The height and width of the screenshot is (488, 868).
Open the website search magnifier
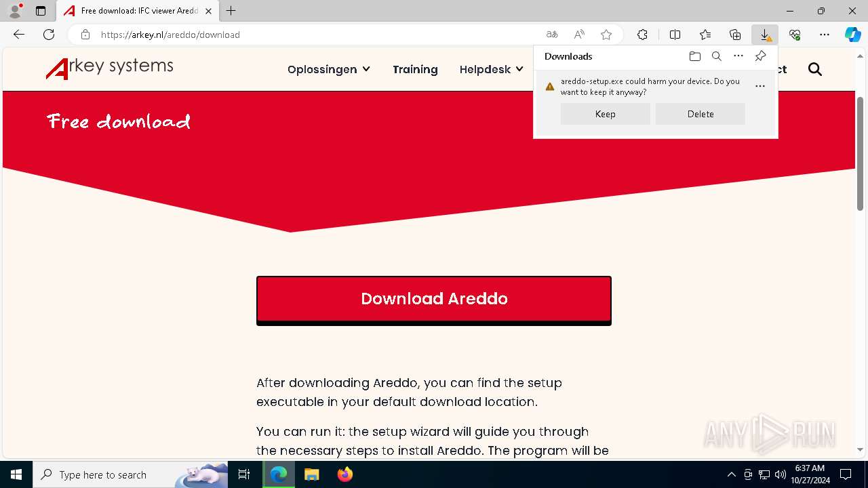pos(815,69)
